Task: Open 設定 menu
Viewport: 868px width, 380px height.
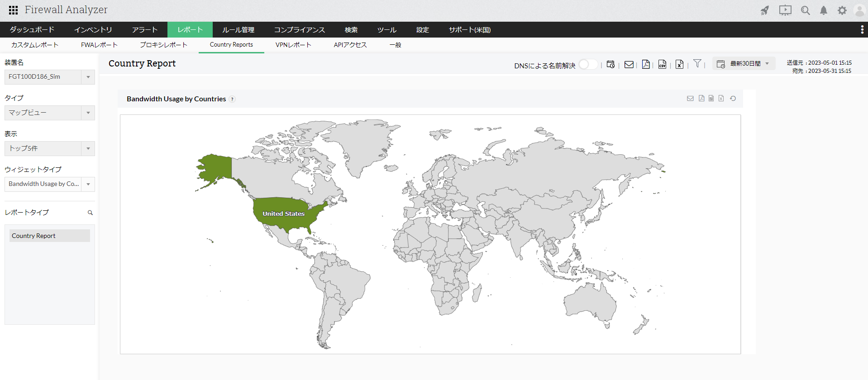Action: tap(423, 29)
